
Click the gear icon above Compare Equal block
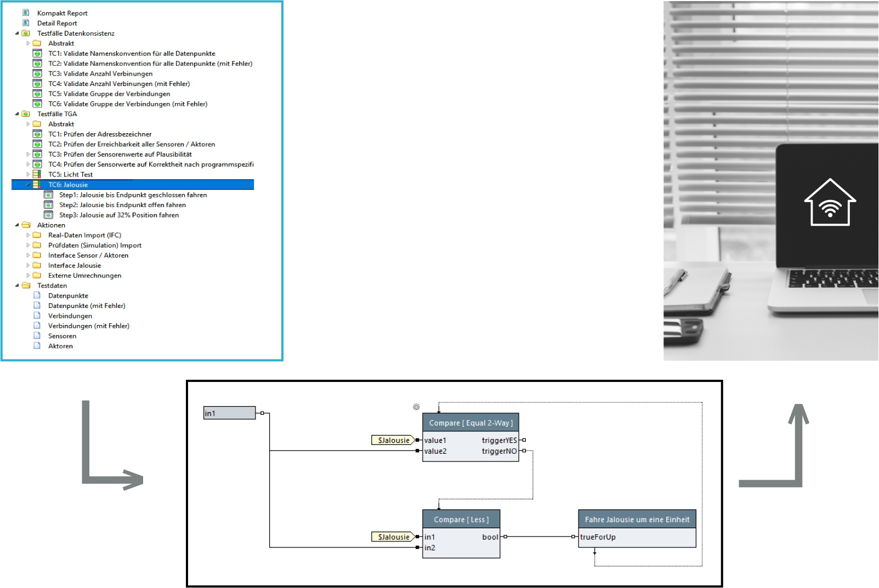pos(416,407)
